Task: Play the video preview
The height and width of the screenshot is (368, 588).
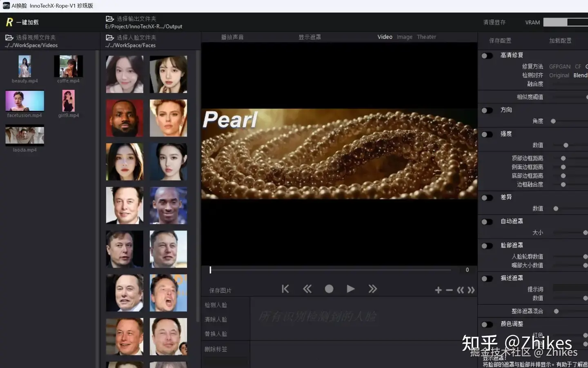Action: 351,289
